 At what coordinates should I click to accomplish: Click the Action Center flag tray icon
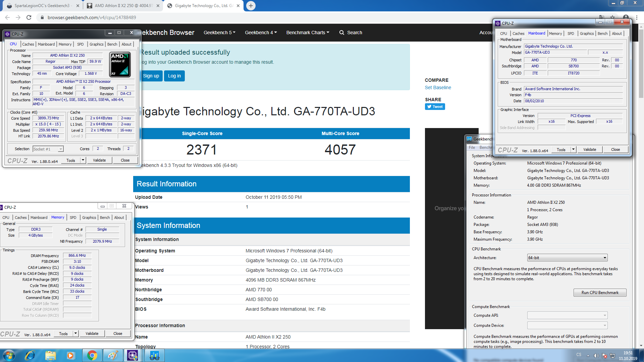(604, 356)
